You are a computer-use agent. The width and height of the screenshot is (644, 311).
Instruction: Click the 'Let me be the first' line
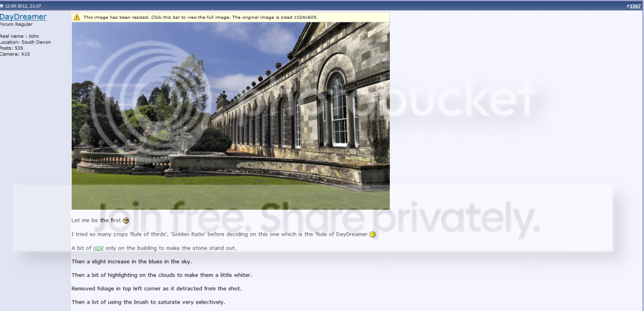point(96,221)
